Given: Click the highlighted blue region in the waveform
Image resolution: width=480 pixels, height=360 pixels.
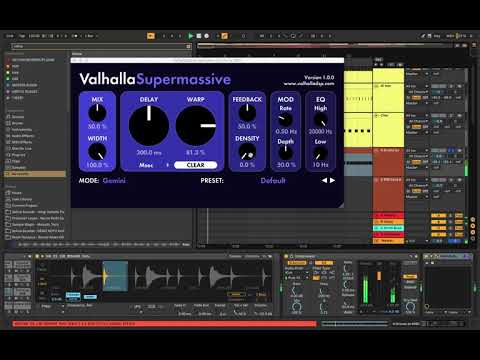Looking at the screenshot, I should click(115, 276).
